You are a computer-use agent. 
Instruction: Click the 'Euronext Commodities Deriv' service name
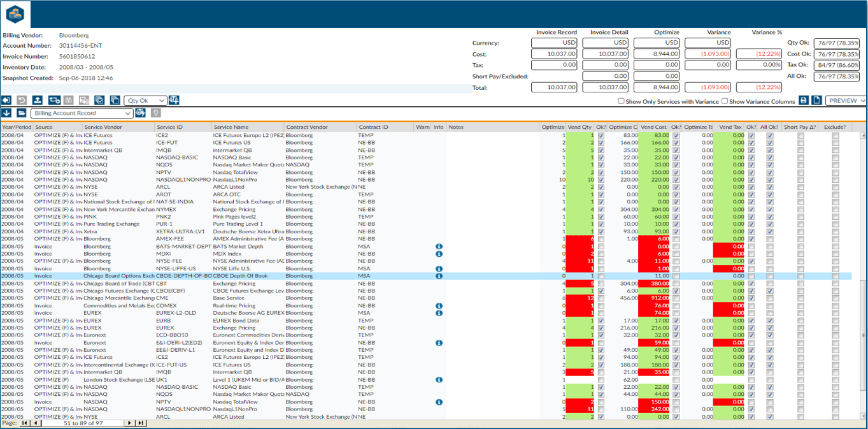248,335
